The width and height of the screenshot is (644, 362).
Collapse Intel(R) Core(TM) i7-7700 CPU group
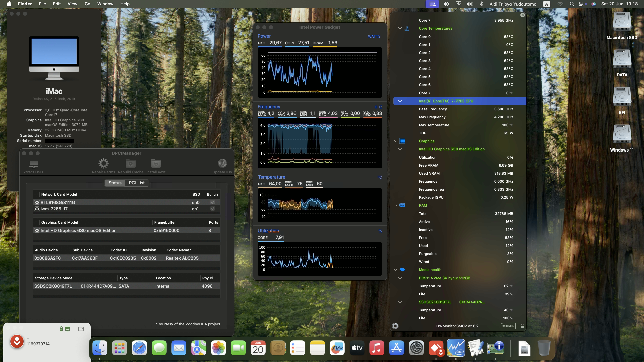click(x=400, y=101)
